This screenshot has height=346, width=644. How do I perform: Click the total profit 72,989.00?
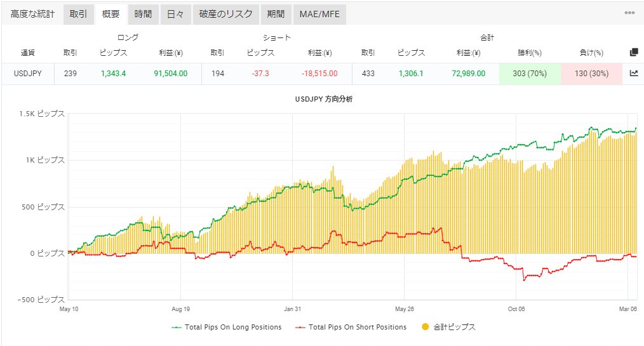tap(468, 74)
